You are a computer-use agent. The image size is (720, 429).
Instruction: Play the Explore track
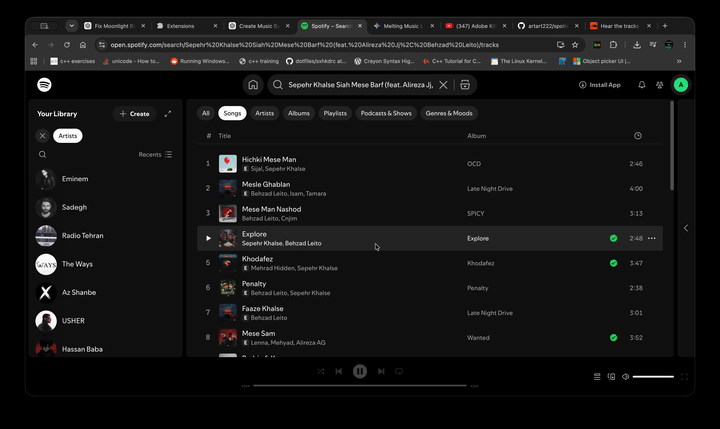click(208, 238)
